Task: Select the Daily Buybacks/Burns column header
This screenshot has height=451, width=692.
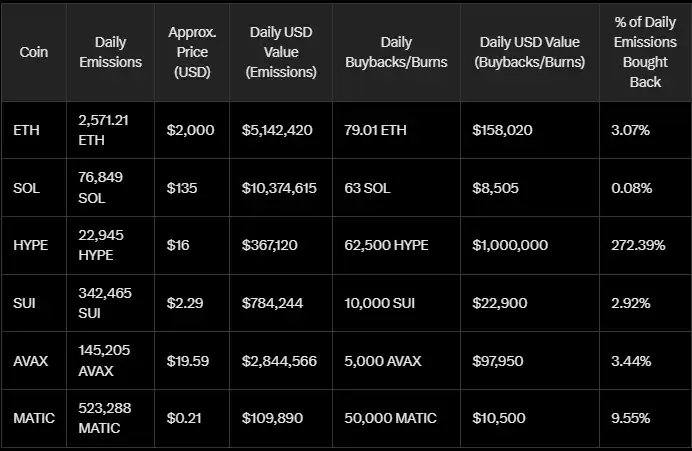Action: 396,52
